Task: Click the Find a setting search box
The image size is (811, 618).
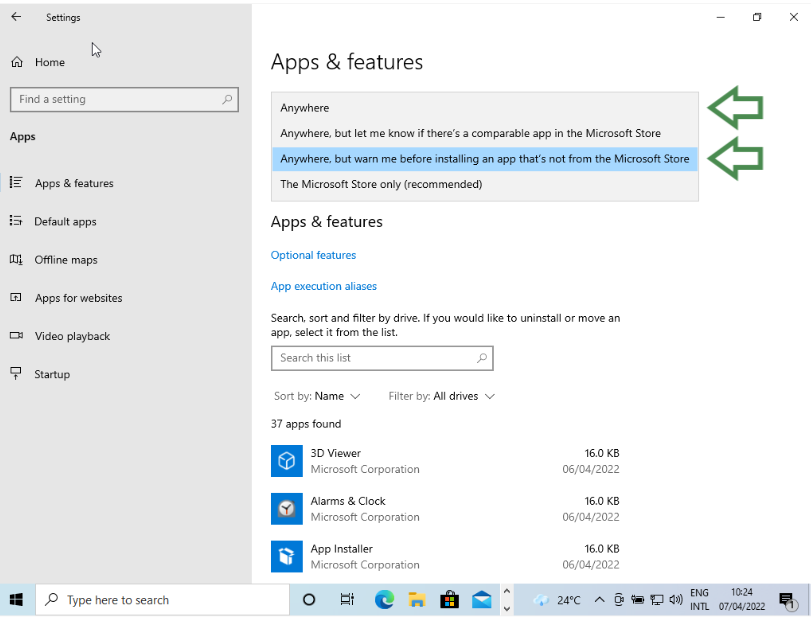Action: pos(124,99)
